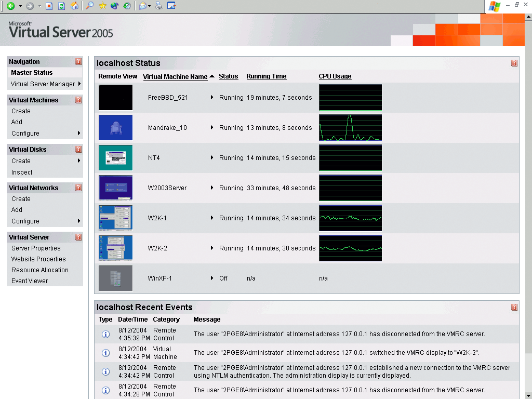The height and width of the screenshot is (399, 532).
Task: Open the Mandrake_10 machine dropdown arrow
Action: (x=212, y=127)
